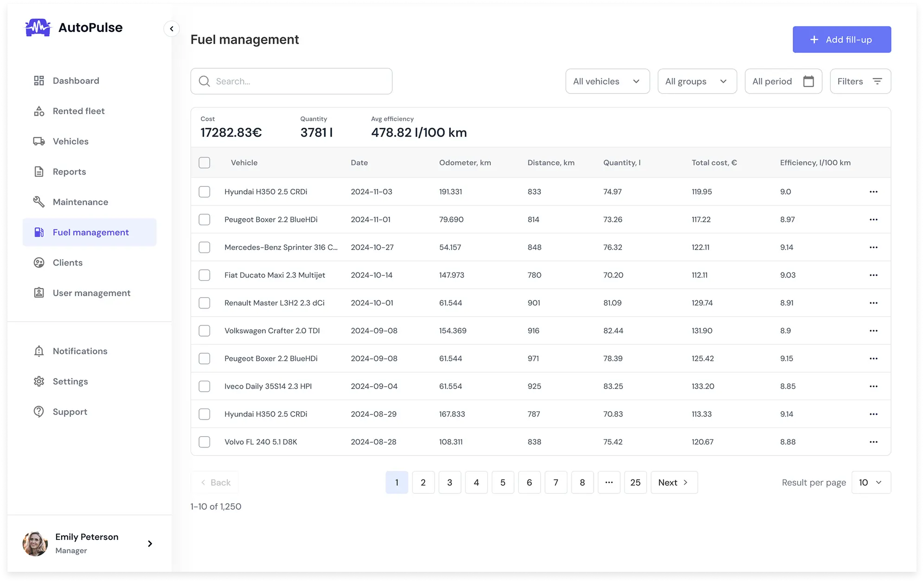Go to the Next page
The image size is (924, 583).
click(x=674, y=482)
